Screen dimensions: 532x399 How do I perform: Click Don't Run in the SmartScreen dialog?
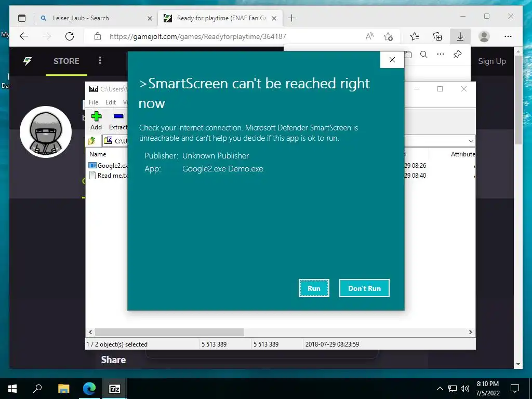364,288
